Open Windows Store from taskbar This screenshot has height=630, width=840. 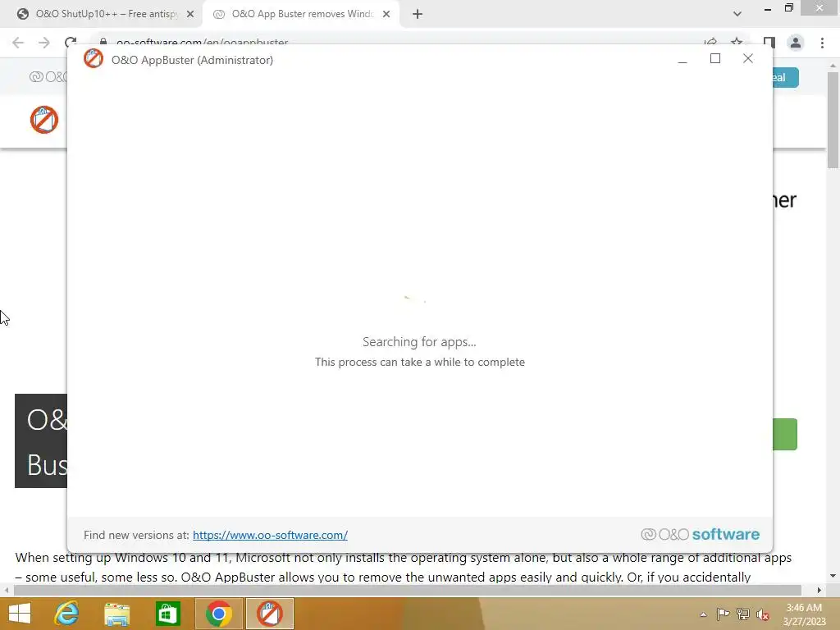point(167,614)
